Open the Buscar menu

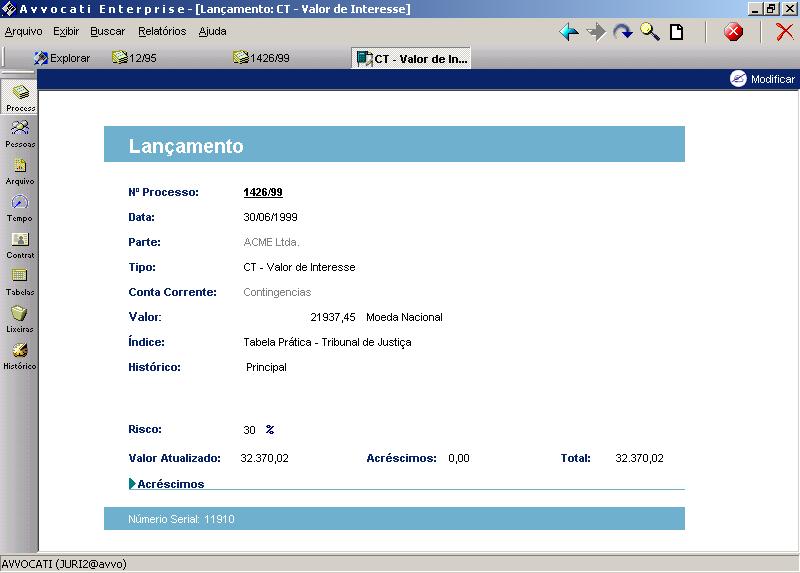(108, 32)
